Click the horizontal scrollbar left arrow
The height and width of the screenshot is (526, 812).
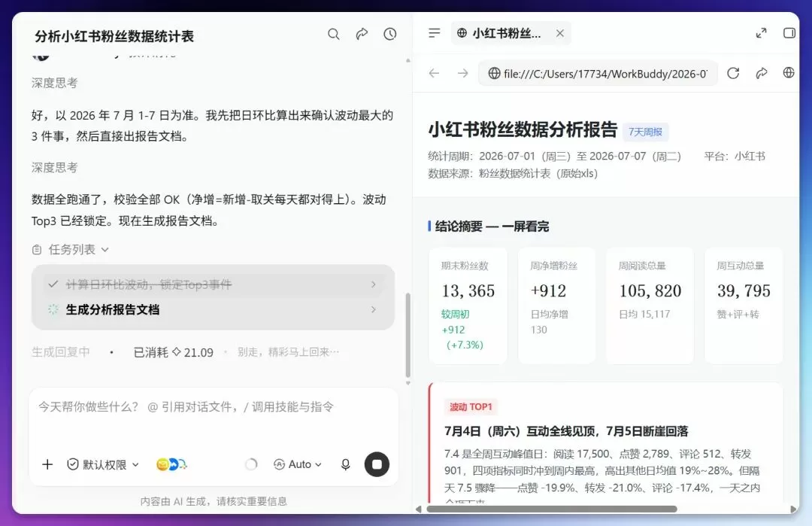pyautogui.click(x=419, y=509)
